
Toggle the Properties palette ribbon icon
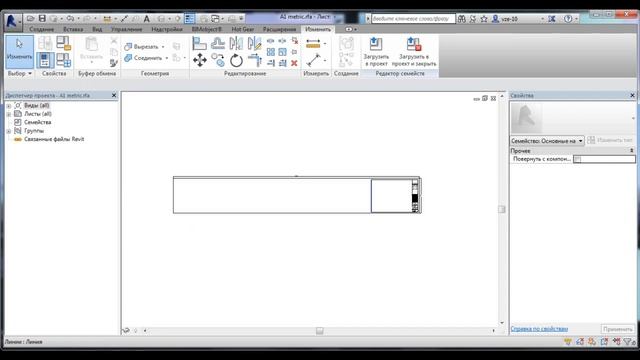[45, 60]
